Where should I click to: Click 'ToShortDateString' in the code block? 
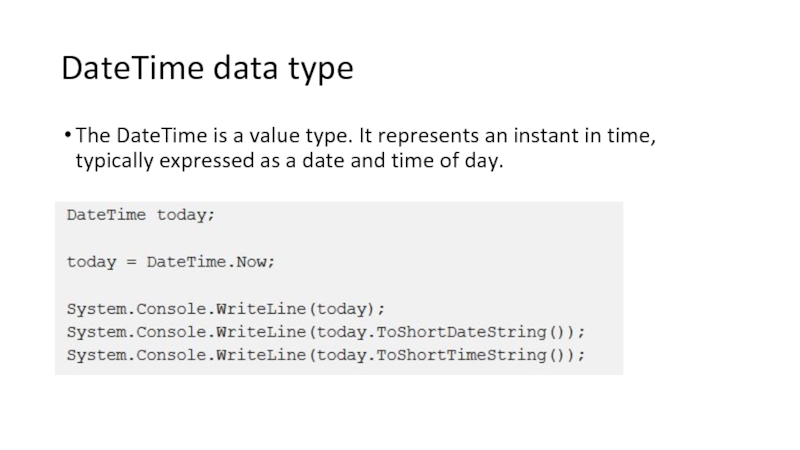461,331
